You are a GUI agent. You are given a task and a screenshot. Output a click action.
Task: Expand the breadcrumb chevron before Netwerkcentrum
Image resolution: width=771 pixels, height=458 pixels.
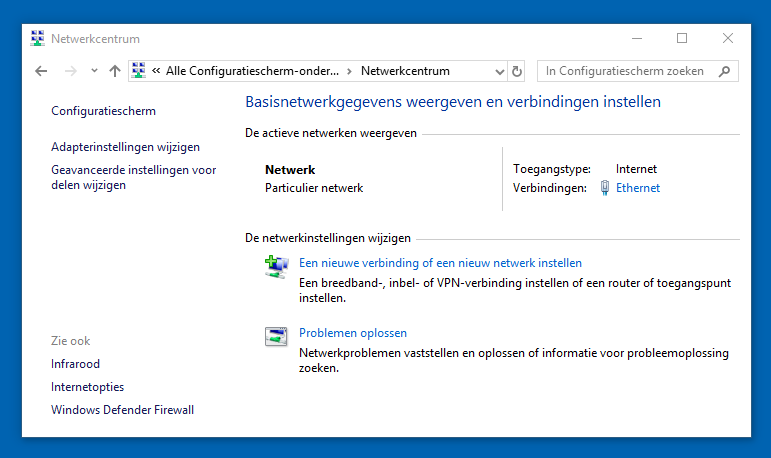tap(349, 71)
